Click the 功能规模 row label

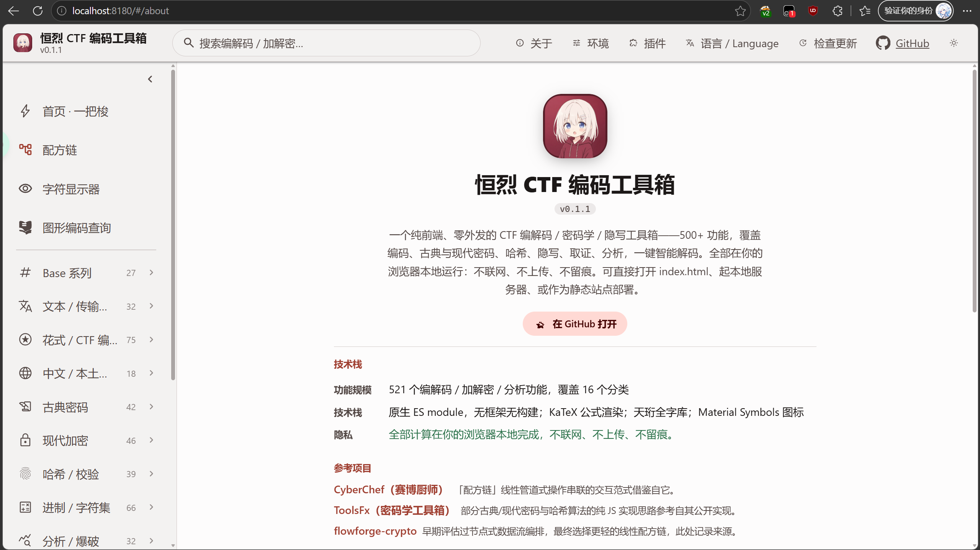[x=352, y=390]
